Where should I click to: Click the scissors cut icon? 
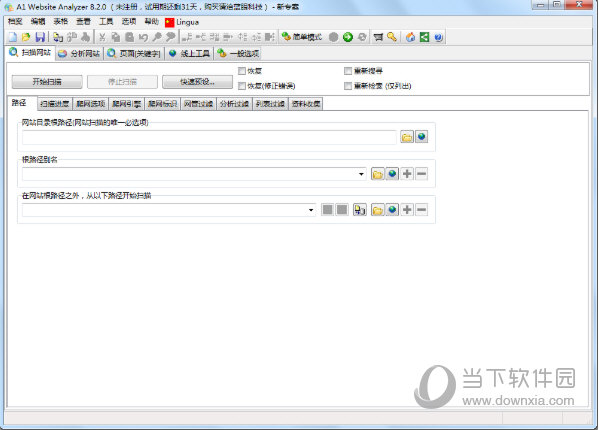pyautogui.click(x=102, y=37)
